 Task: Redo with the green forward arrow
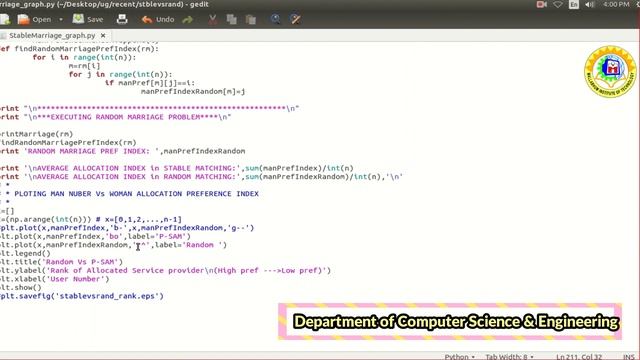coord(188,19)
